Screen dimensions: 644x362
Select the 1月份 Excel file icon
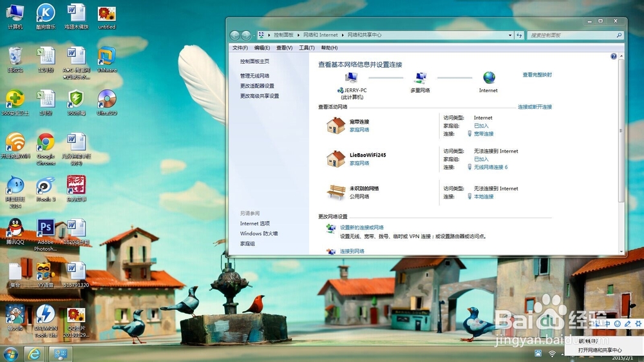coord(46,102)
